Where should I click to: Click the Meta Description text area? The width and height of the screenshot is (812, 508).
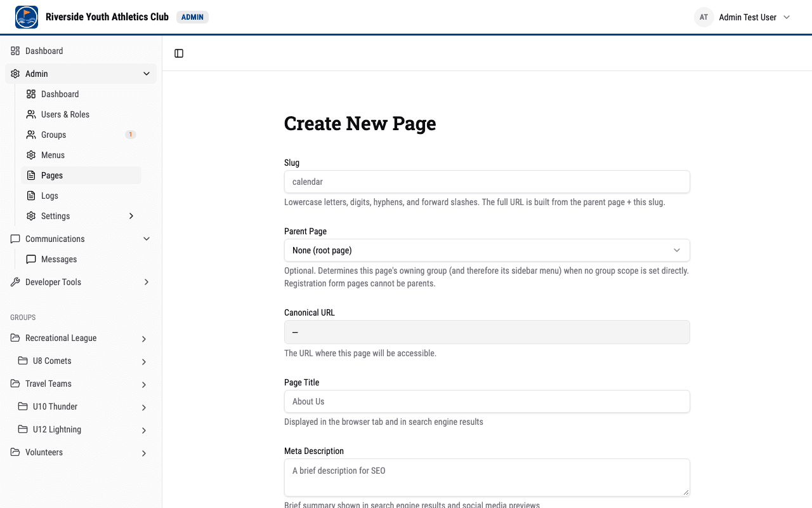[487, 478]
